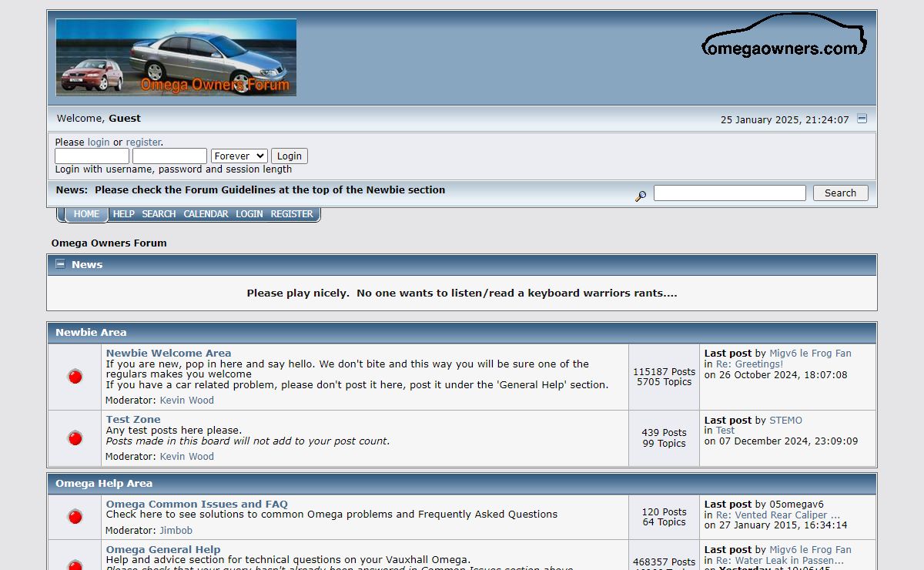Open the SEARCH menu item
The height and width of the screenshot is (570, 924).
pyautogui.click(x=159, y=214)
